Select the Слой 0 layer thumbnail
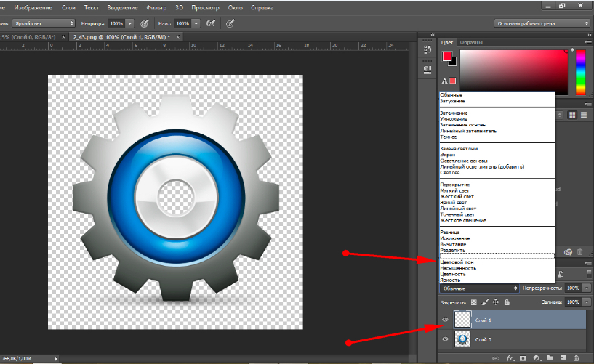 (462, 339)
